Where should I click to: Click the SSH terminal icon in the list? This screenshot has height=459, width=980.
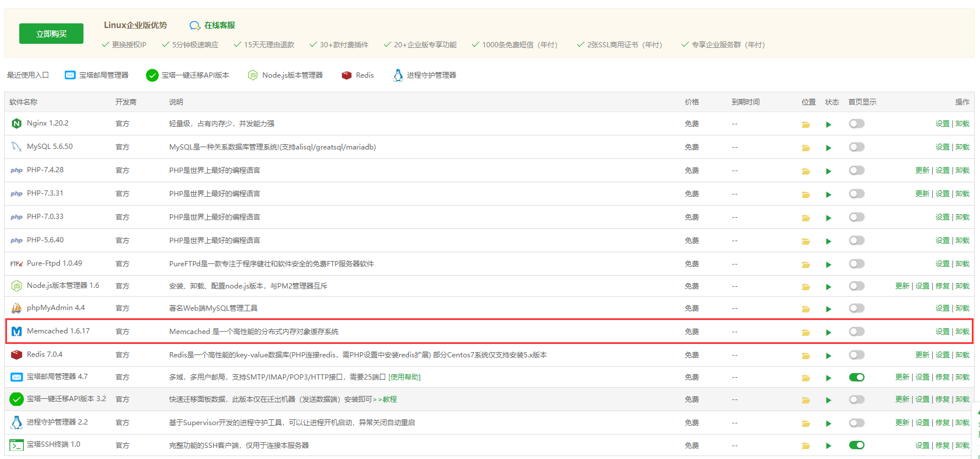click(16, 445)
